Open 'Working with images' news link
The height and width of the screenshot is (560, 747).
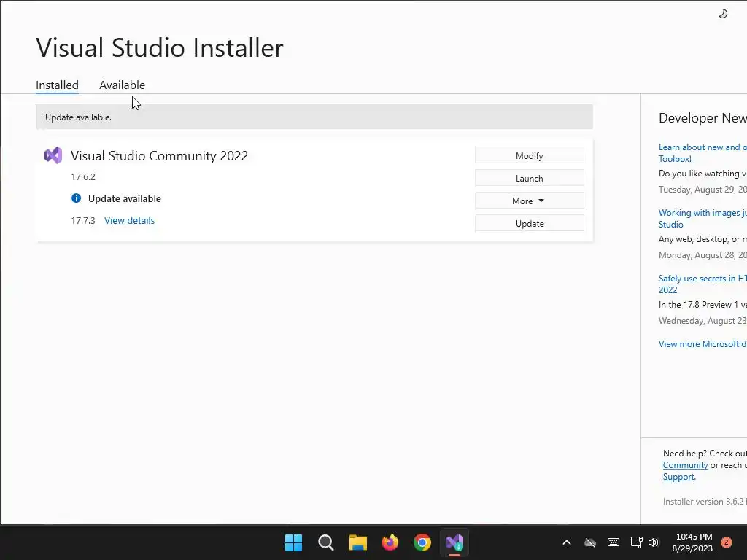pos(703,219)
